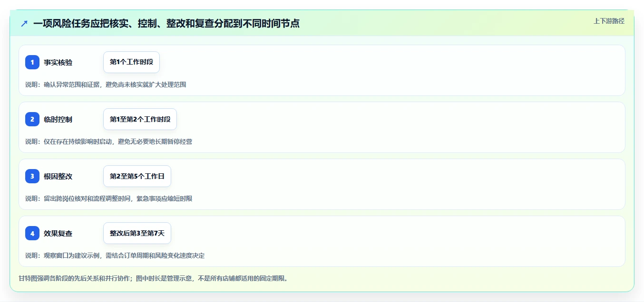Click the description starting 仅在存在持续影响时启动

pos(109,142)
